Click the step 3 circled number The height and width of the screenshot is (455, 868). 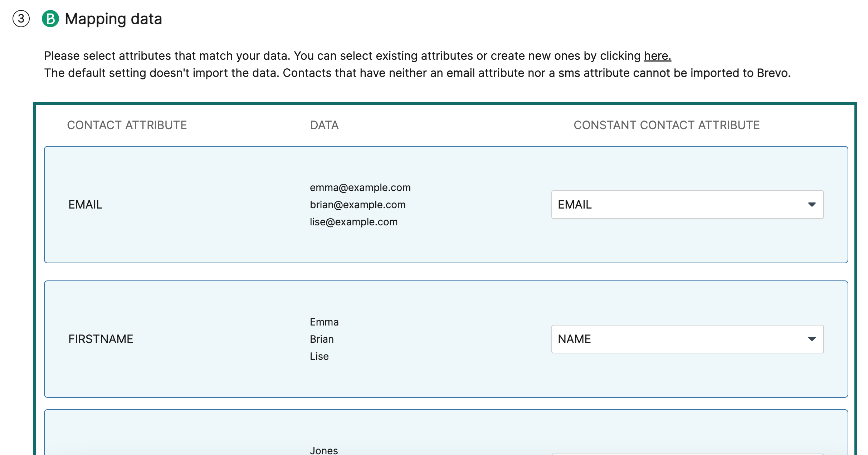click(21, 19)
